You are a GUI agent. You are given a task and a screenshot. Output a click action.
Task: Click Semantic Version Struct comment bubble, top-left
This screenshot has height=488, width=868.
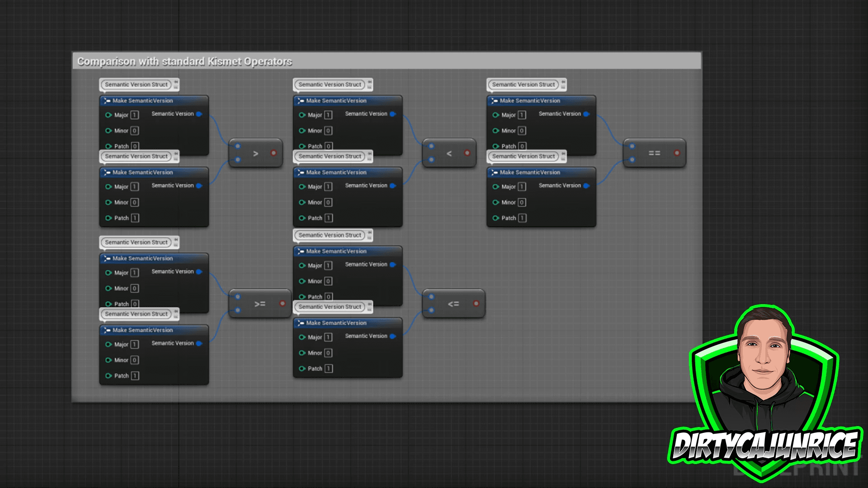pos(136,84)
